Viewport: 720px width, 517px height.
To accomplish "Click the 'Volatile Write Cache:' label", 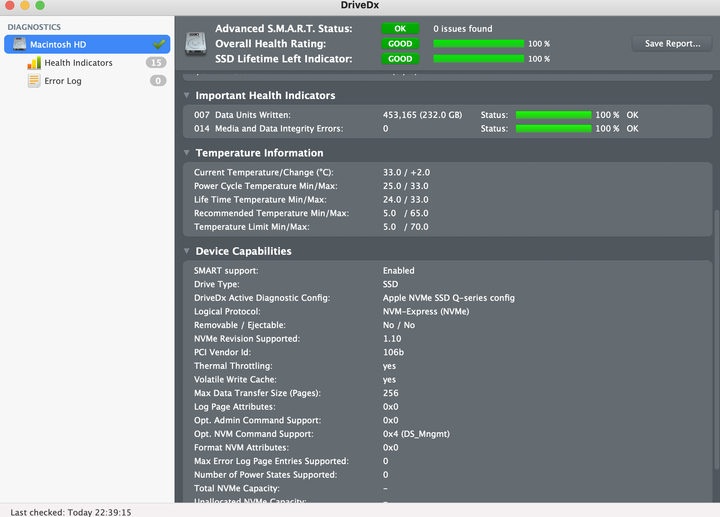I will point(235,380).
